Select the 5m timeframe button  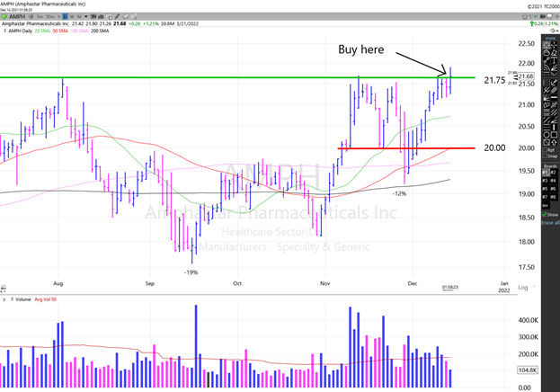[x=40, y=16]
